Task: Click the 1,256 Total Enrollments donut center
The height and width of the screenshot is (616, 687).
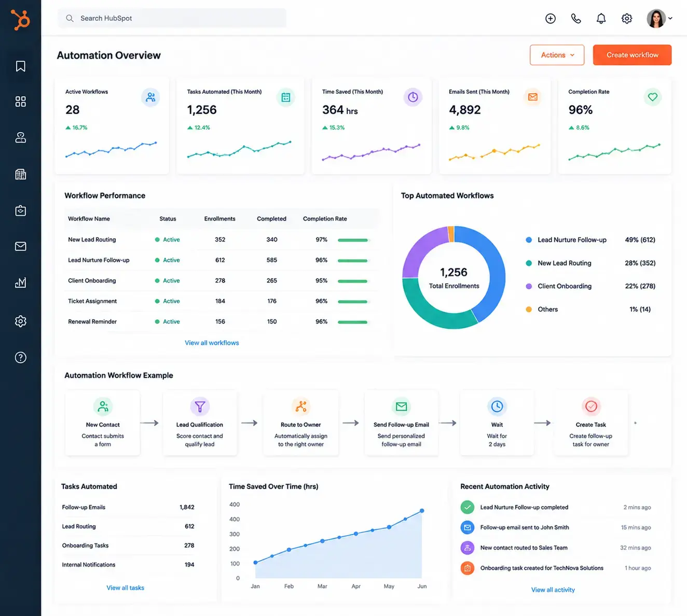Action: 454,278
